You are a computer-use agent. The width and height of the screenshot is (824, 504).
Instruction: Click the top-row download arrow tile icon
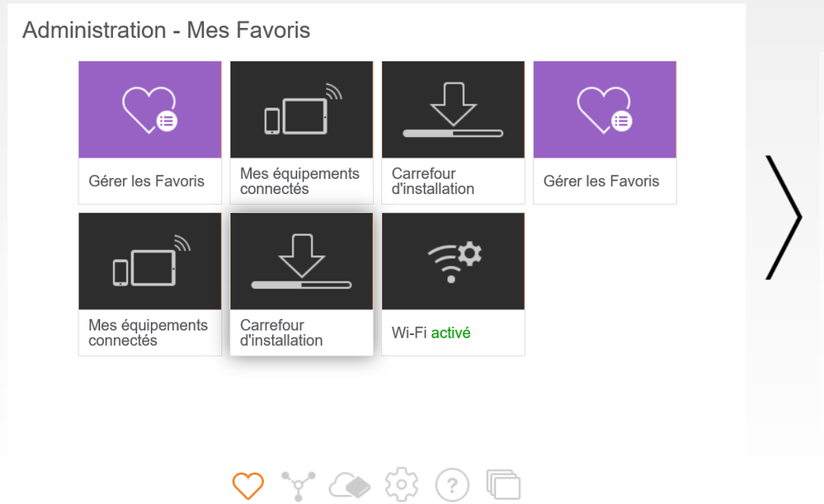pos(453,110)
